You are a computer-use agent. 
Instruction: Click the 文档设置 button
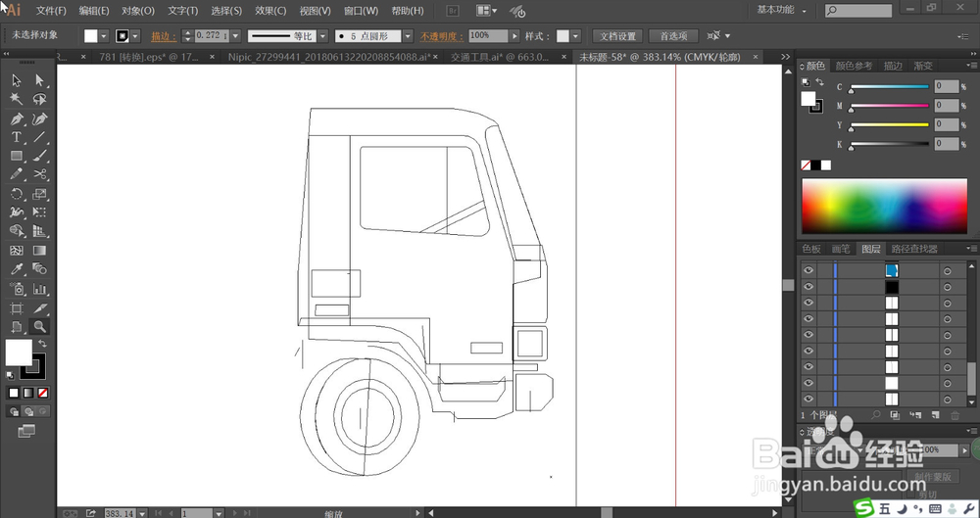coord(617,36)
